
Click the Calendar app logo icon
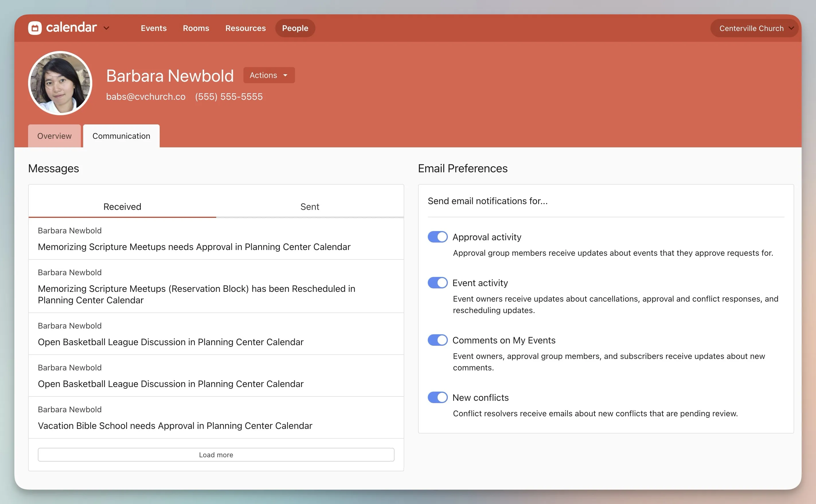pyautogui.click(x=35, y=28)
